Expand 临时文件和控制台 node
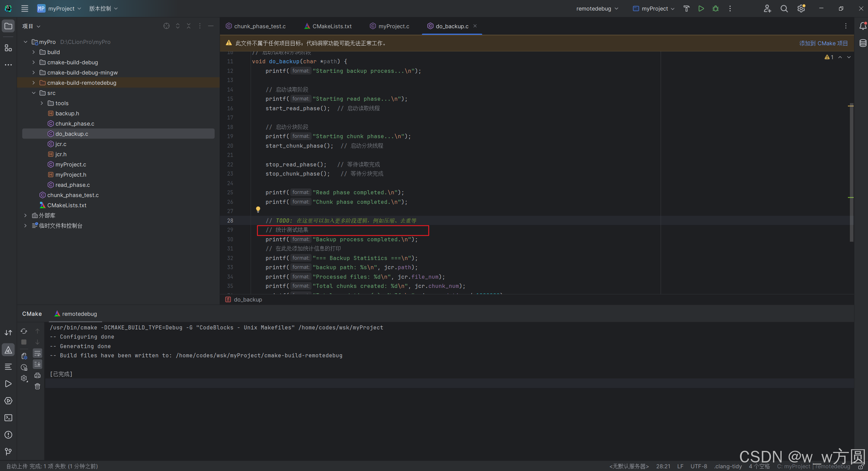This screenshot has height=471, width=868. pyautogui.click(x=25, y=226)
